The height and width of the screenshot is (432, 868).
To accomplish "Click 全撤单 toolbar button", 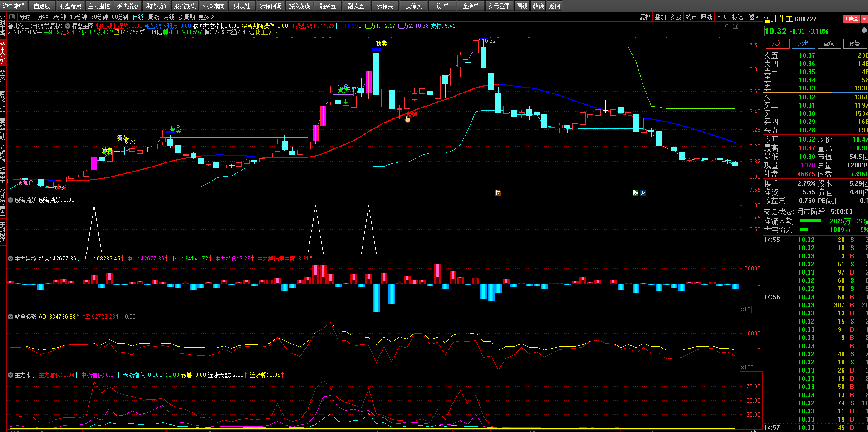I will (471, 6).
